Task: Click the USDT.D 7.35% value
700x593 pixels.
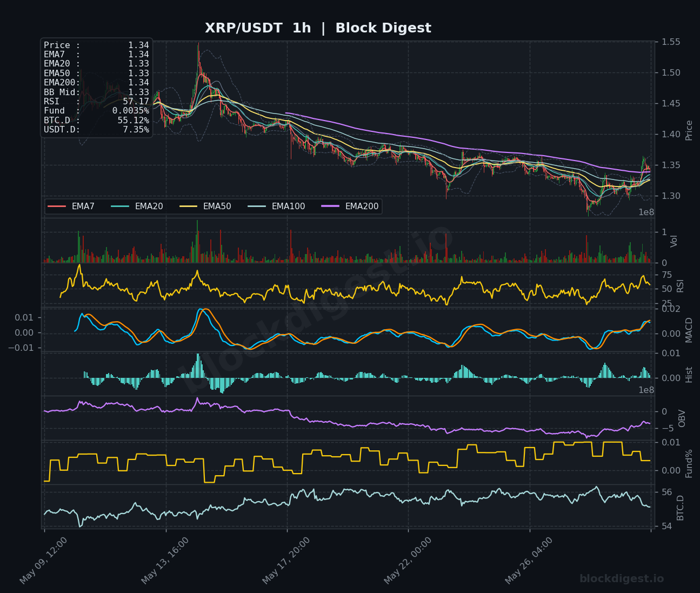Action: click(136, 130)
